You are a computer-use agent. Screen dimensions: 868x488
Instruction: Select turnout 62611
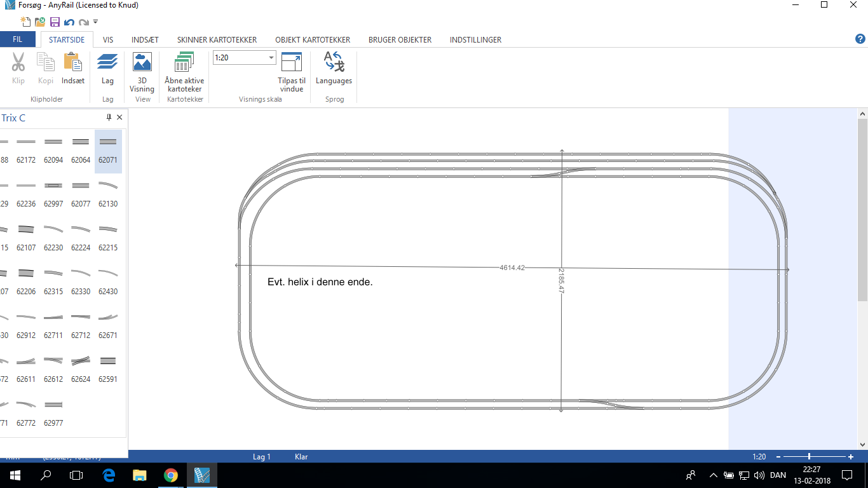(26, 370)
